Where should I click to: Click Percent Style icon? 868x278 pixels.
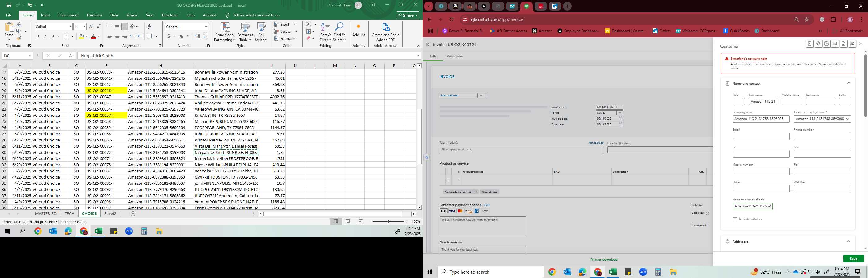(181, 36)
